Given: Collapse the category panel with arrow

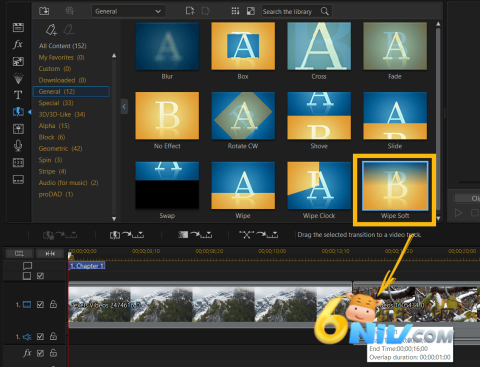Looking at the screenshot, I should point(124,107).
